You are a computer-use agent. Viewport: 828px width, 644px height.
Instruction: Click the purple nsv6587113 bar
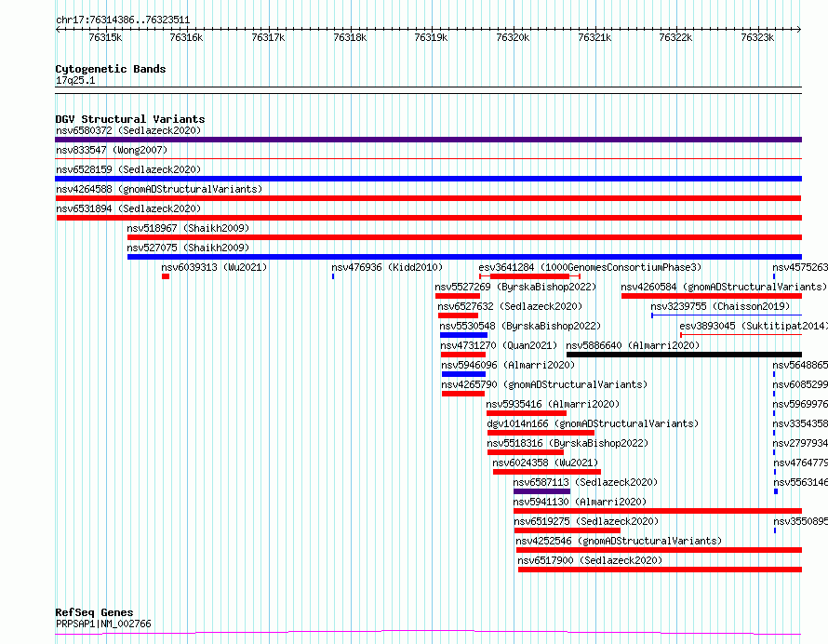[541, 491]
